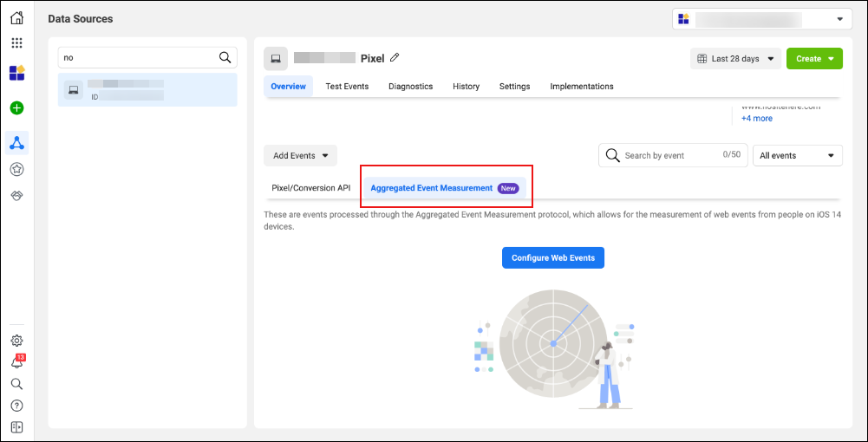Click the Configure Web Events button

click(553, 257)
